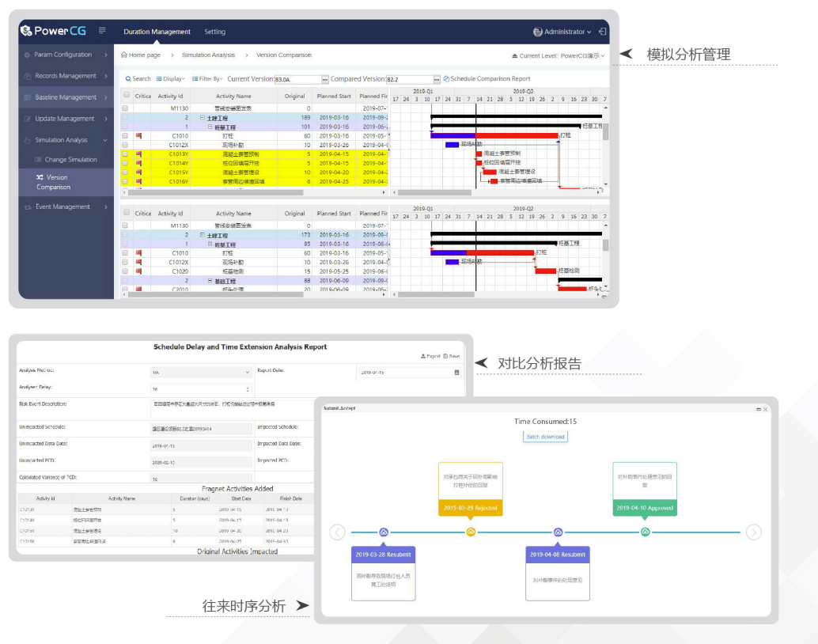Open the Analysis Method dropdown
This screenshot has width=818, height=644.
point(202,373)
